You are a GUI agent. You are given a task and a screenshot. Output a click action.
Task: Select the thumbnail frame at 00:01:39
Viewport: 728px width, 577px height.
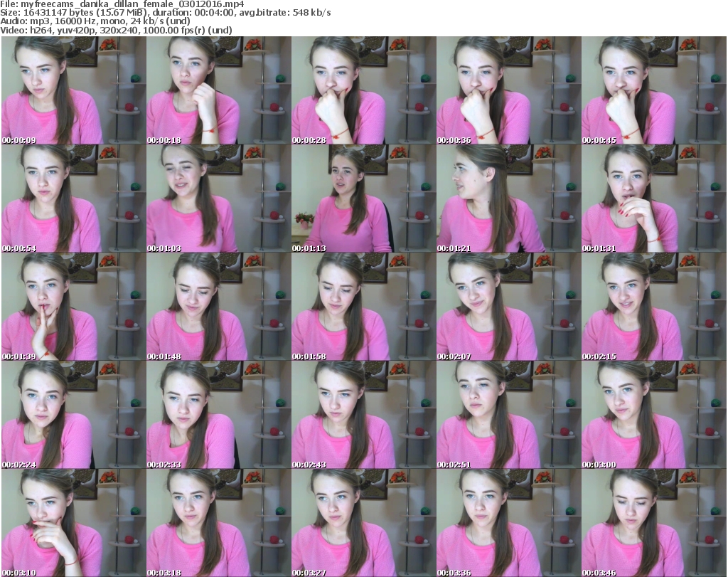[74, 307]
